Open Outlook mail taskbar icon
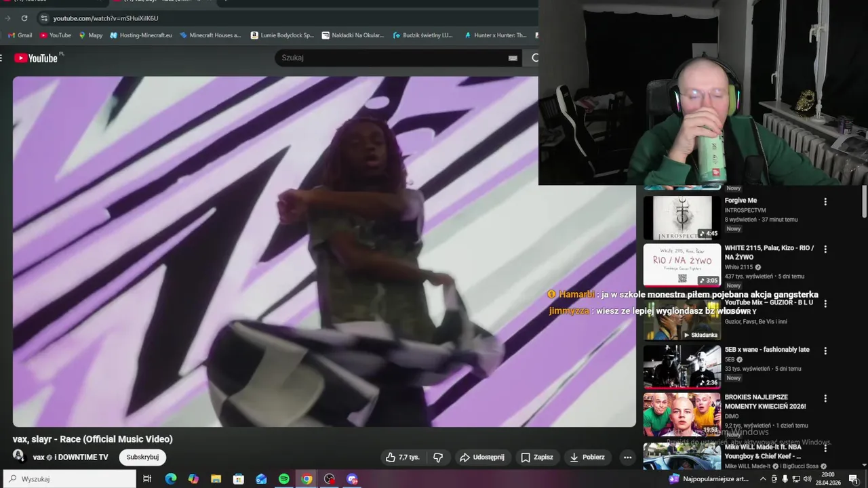Image resolution: width=868 pixels, height=488 pixels. point(261,479)
